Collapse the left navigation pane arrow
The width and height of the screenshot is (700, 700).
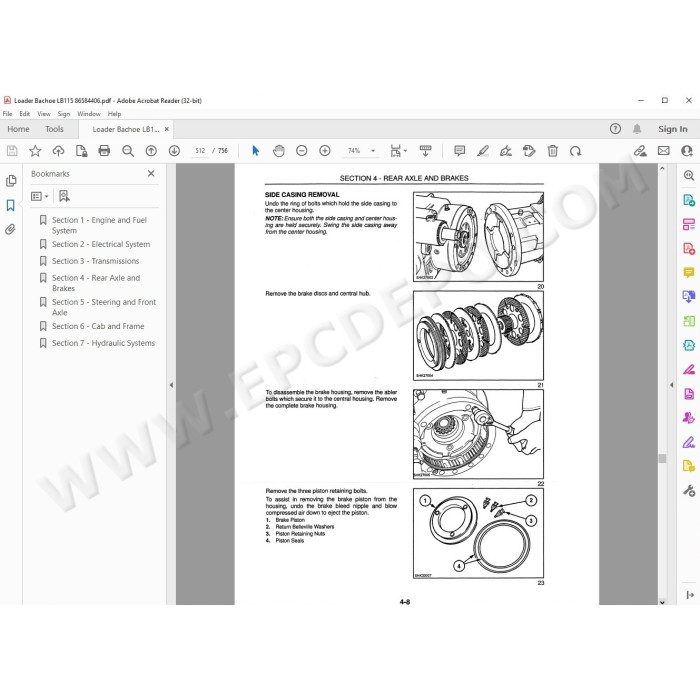[171, 384]
